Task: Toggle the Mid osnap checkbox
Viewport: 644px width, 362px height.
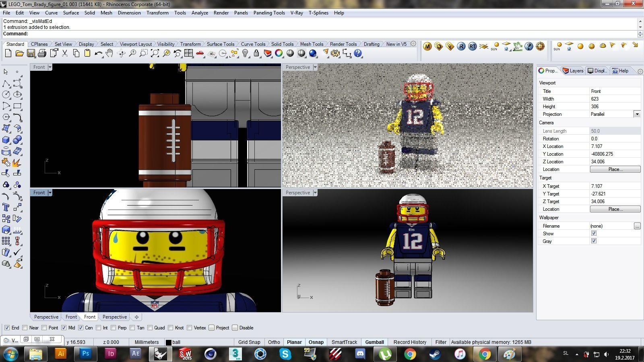Action: click(x=64, y=328)
